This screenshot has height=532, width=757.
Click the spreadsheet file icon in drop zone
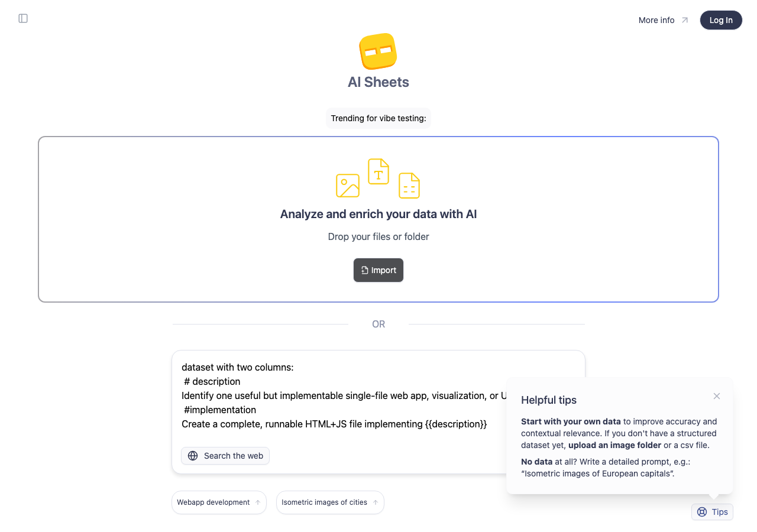pyautogui.click(x=409, y=186)
